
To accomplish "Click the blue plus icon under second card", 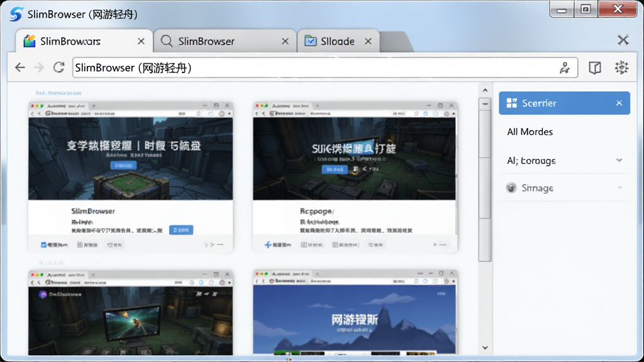I will click(268, 244).
